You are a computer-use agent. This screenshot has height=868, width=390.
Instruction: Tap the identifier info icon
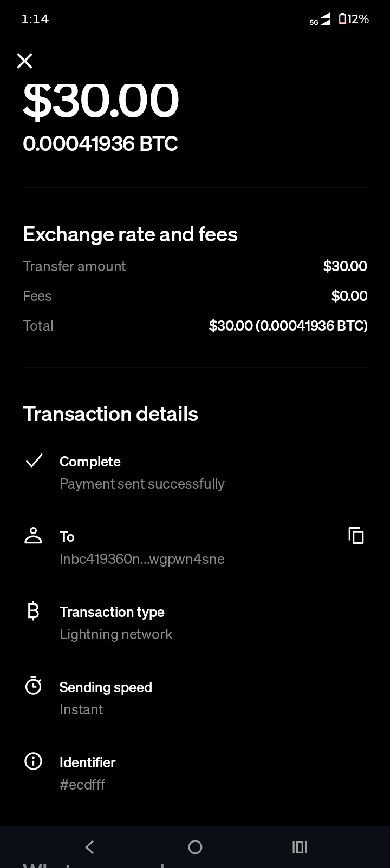(x=34, y=761)
